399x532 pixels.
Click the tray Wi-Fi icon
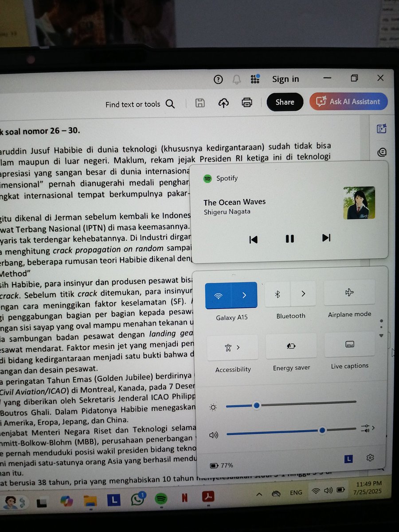(316, 491)
